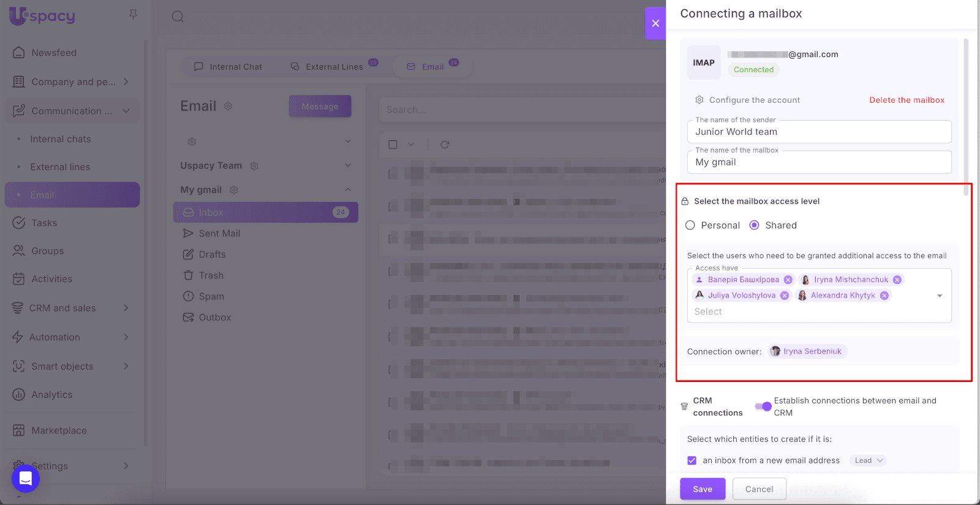This screenshot has height=505, width=980.
Task: Tick the select-all emails checkbox
Action: pyautogui.click(x=393, y=144)
